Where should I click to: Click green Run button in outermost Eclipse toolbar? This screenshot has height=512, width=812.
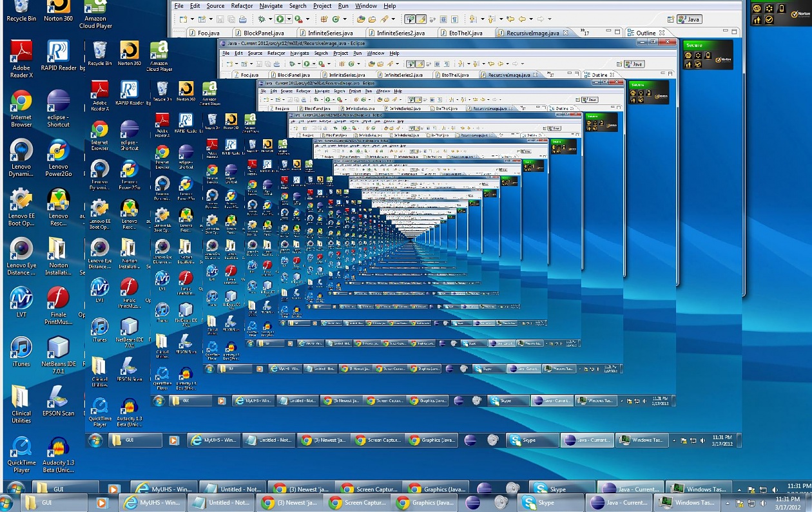[280, 19]
